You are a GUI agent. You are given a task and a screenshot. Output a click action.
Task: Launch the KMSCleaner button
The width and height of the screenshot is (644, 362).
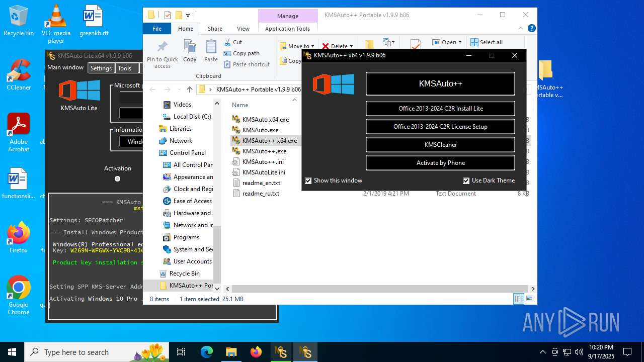440,145
